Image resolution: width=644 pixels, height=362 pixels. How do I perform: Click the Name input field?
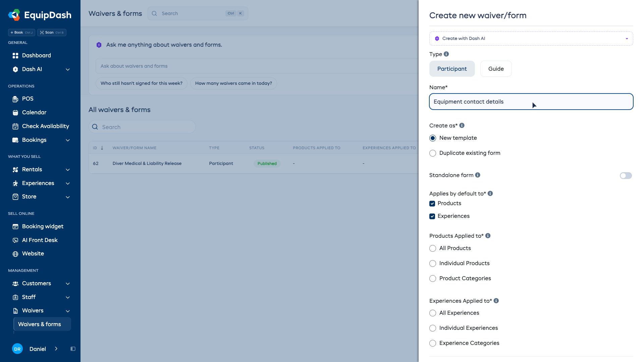click(531, 102)
